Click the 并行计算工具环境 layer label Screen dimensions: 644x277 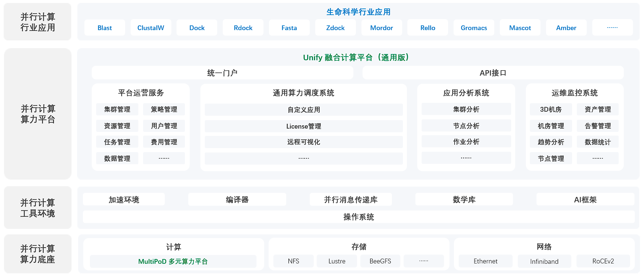38,208
